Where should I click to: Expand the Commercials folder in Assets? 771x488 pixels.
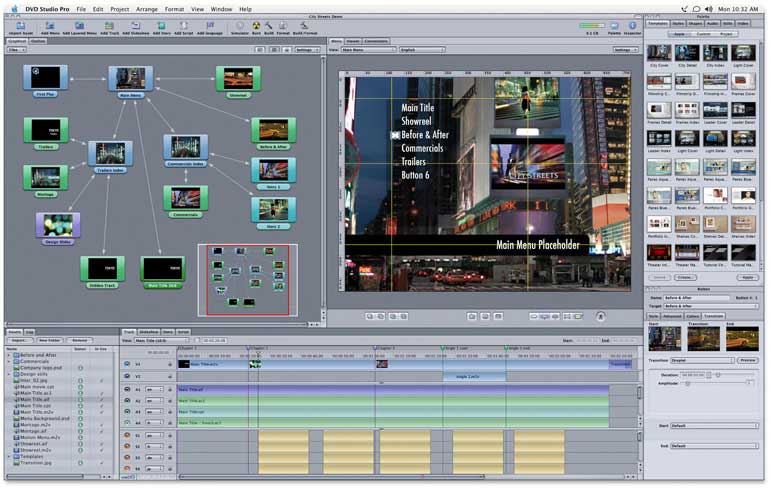9,362
